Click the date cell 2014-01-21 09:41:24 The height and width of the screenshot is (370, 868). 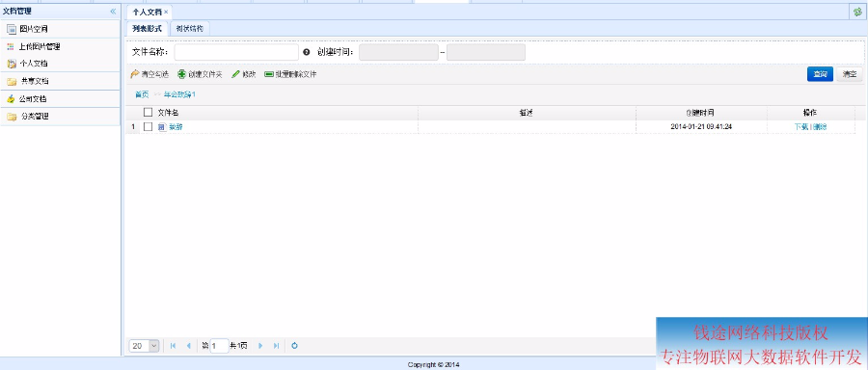[701, 126]
